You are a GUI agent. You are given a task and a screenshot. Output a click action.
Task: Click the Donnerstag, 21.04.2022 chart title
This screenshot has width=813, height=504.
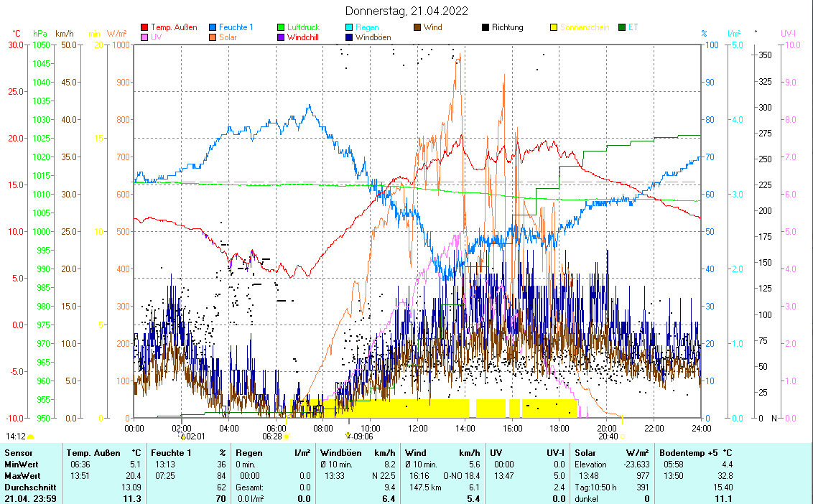[406, 11]
